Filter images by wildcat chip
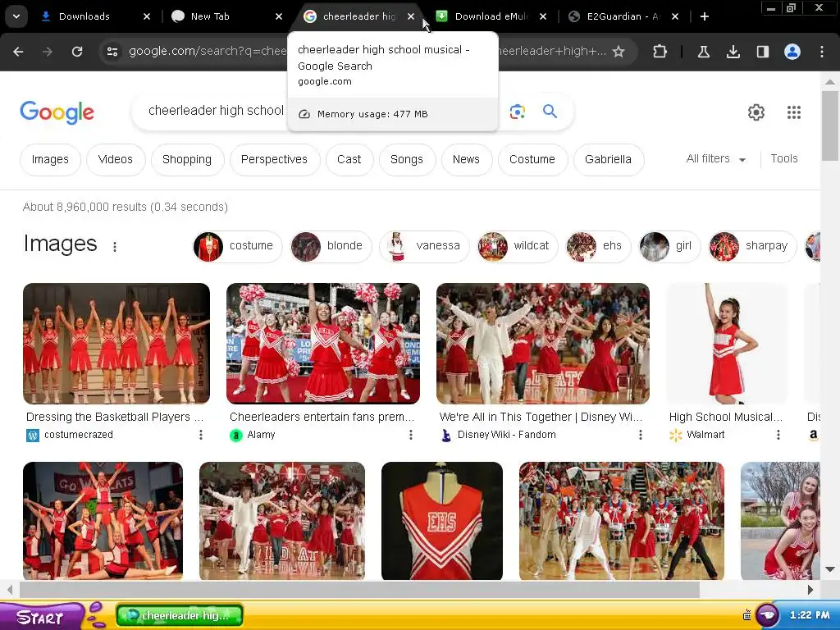 pos(518,246)
